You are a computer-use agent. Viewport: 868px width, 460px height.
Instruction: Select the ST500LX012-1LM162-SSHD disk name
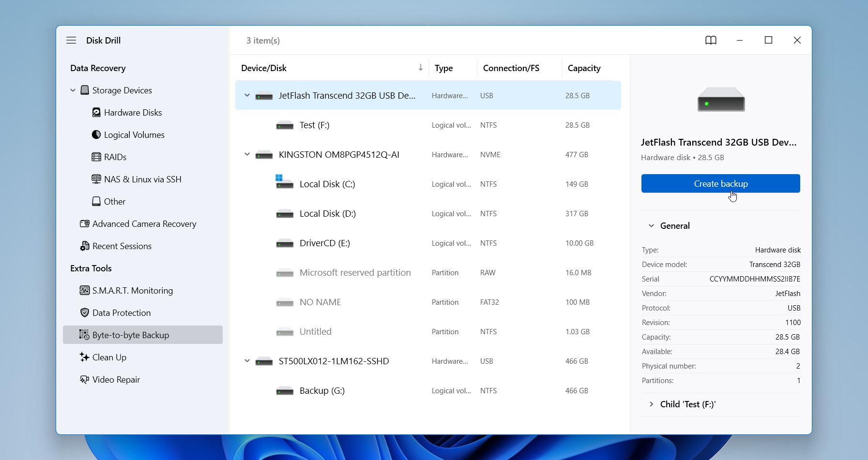334,361
